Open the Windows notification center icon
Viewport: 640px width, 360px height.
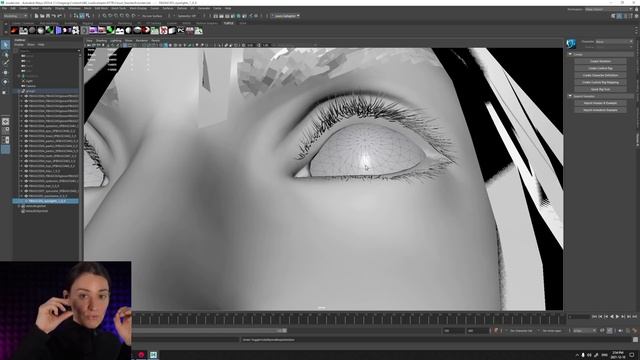tap(632, 355)
